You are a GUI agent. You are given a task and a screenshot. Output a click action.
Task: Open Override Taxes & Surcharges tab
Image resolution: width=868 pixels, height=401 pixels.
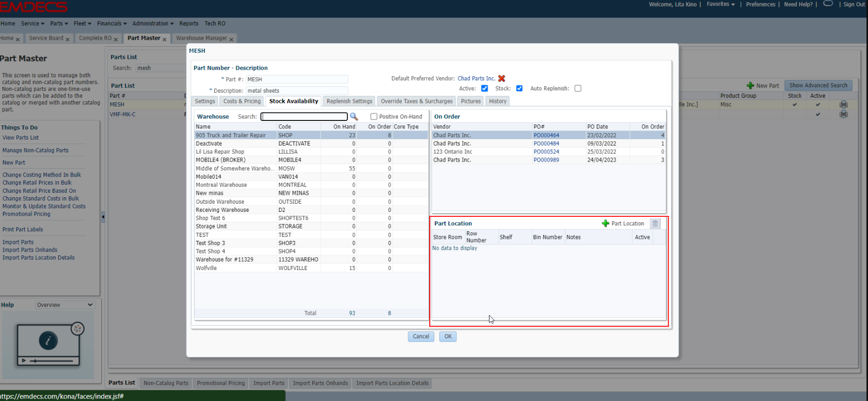417,101
